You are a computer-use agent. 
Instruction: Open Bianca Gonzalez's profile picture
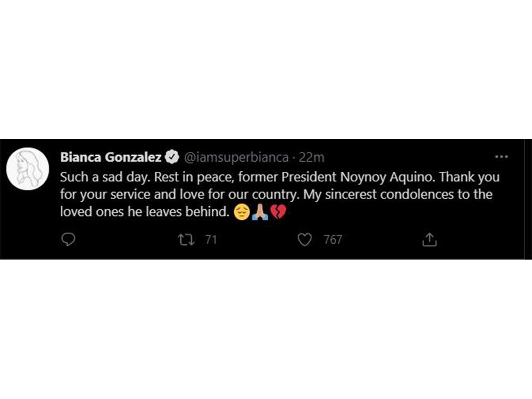tap(28, 169)
